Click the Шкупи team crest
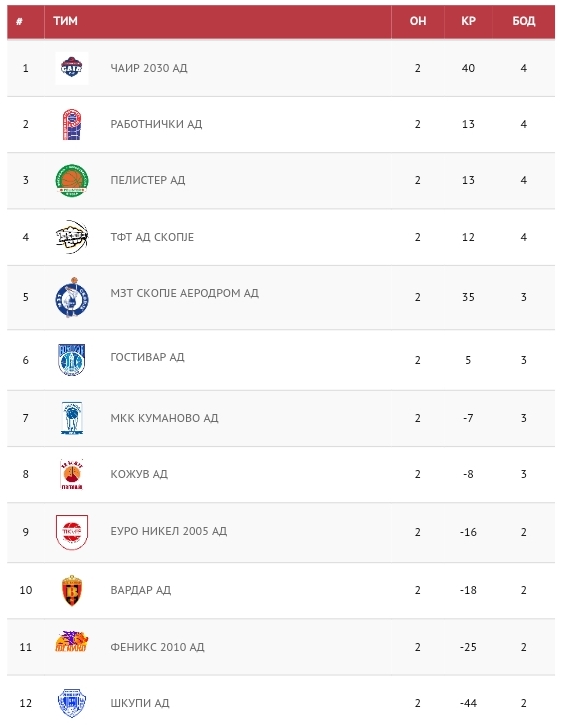Image resolution: width=569 pixels, height=728 pixels. 71,703
